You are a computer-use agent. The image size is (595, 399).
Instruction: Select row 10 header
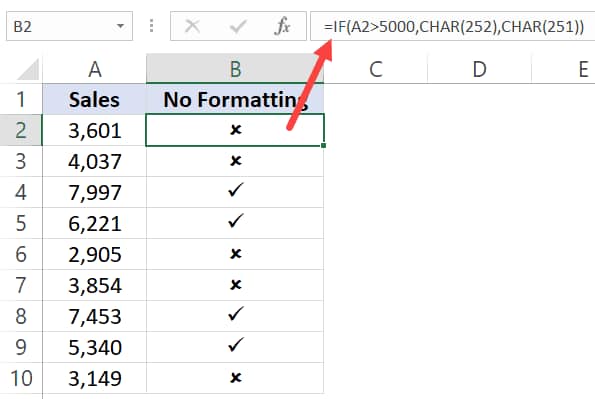click(21, 378)
